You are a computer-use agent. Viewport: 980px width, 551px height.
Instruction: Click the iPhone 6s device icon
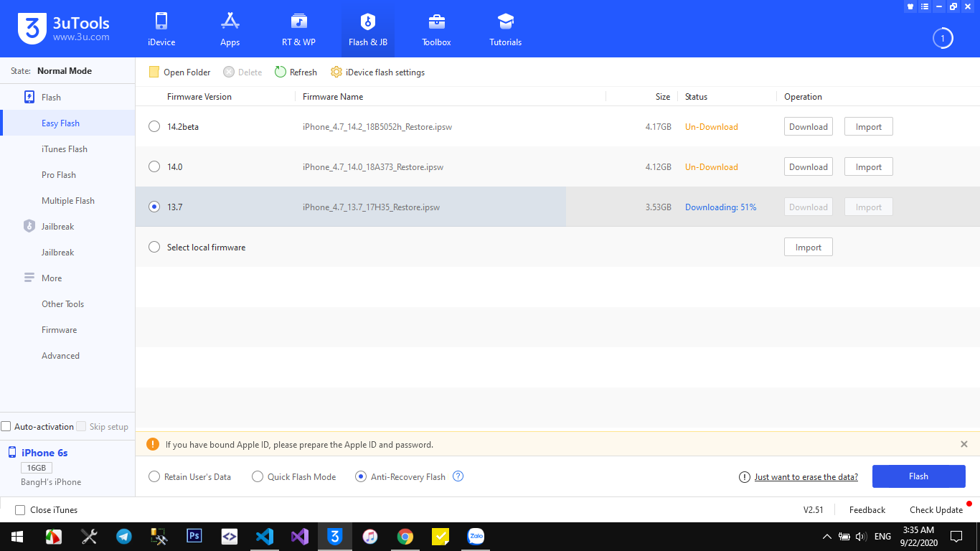(12, 452)
